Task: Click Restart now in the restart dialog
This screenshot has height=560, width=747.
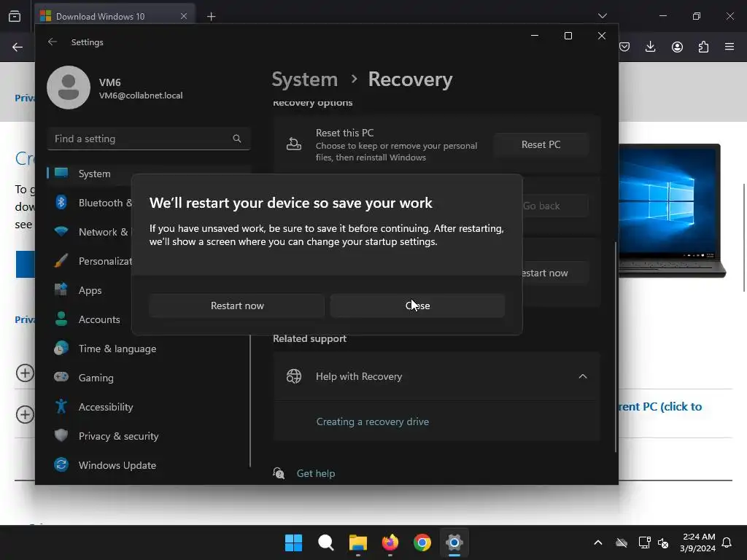Action: [x=237, y=306]
